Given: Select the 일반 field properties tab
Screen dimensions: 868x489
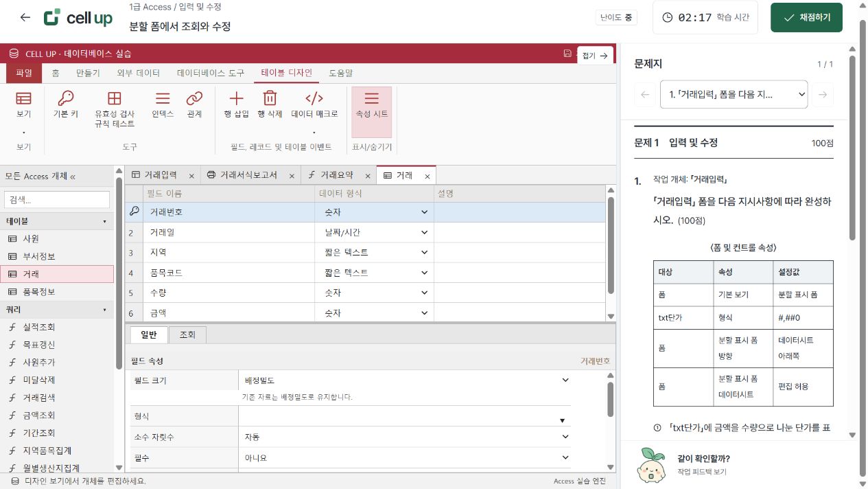Looking at the screenshot, I should point(148,334).
